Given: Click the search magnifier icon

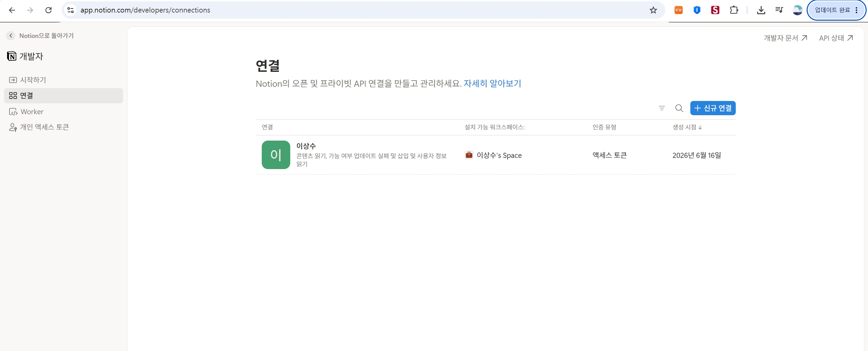Looking at the screenshot, I should [x=679, y=108].
